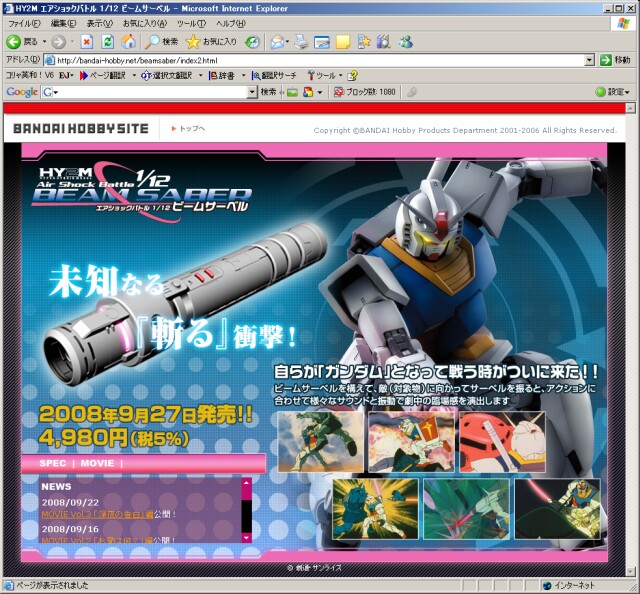Open the Search (検索) pane
The height and width of the screenshot is (594, 640).
(x=162, y=42)
